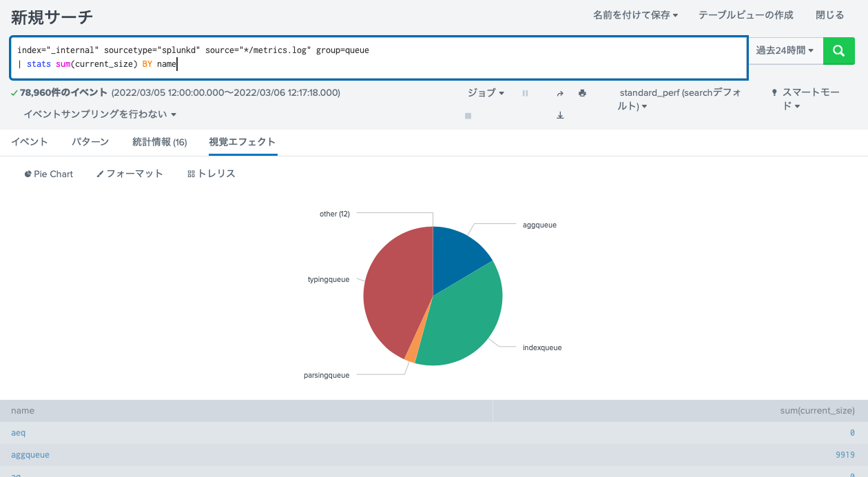Open スマートモード search mode dropdown
This screenshot has width=868, height=477.
(x=806, y=99)
